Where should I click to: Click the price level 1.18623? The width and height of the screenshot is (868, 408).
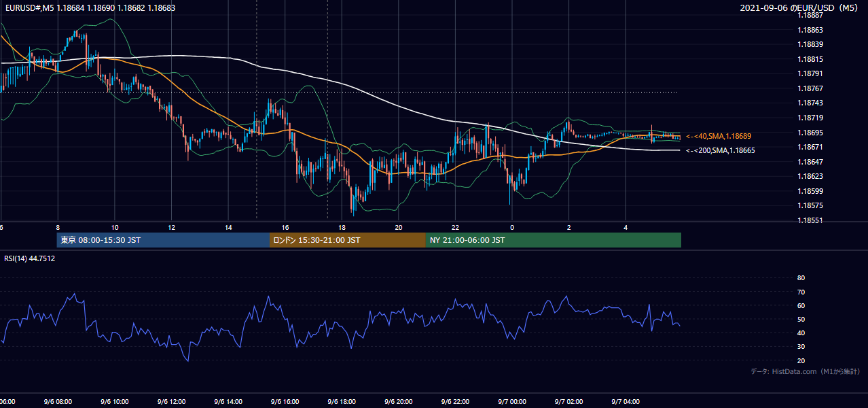click(809, 176)
